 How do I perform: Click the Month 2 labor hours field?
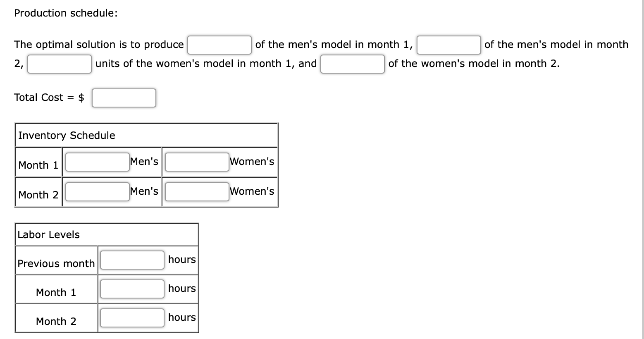tap(131, 318)
